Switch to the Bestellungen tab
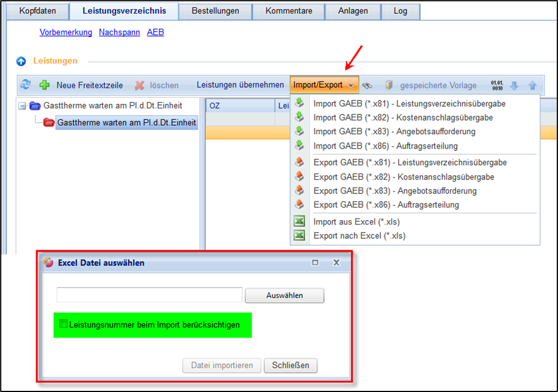 tap(215, 11)
